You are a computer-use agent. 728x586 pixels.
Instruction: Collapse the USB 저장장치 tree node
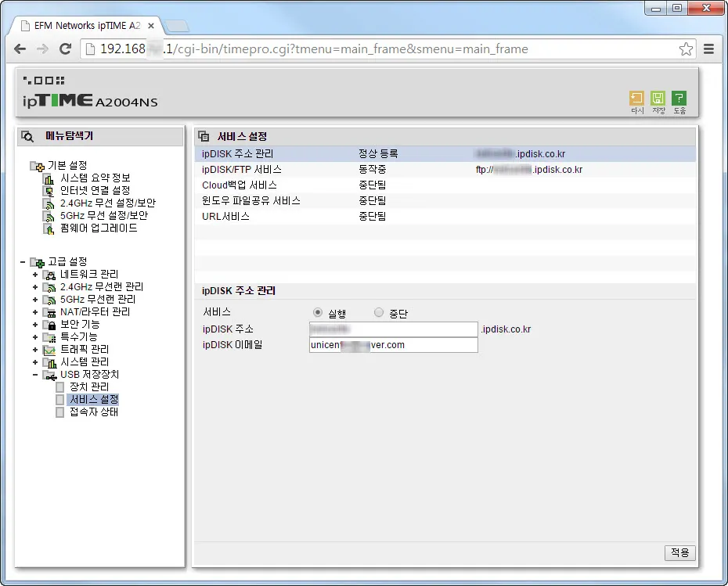point(35,375)
